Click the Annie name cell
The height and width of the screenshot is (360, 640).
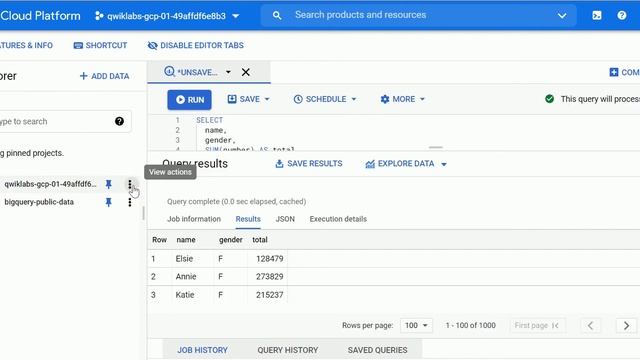[186, 276]
